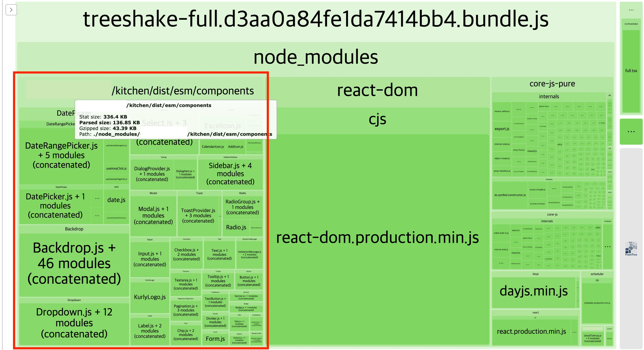Screen dimensions: 644x350
Task: Select slicedToArray.js + 5 modules cell
Action: click(593, 338)
